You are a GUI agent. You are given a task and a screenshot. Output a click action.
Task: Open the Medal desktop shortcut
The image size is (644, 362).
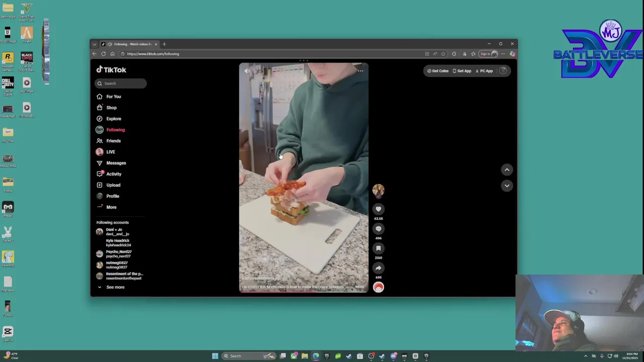pos(8,209)
